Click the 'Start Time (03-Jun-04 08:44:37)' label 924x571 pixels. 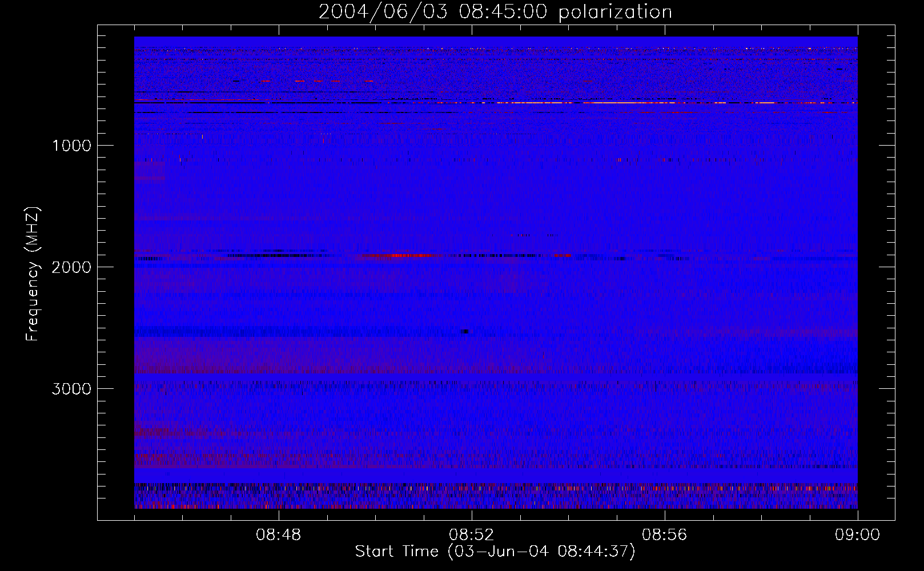pos(495,552)
